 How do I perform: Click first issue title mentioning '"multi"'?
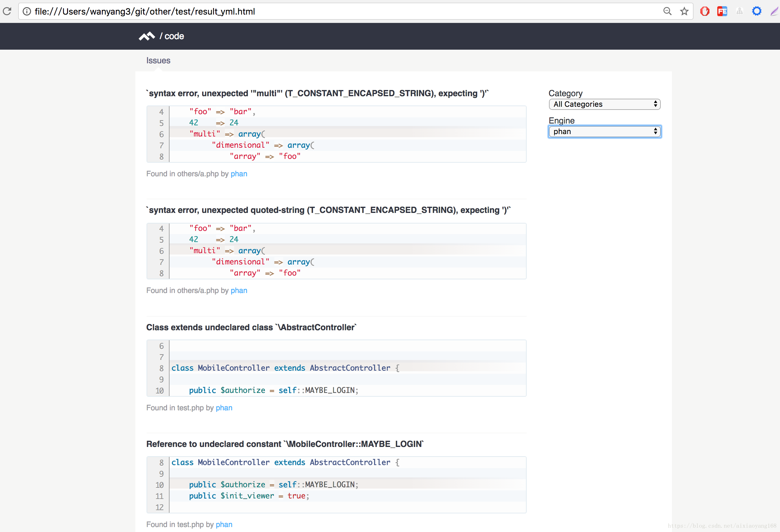[x=318, y=93]
